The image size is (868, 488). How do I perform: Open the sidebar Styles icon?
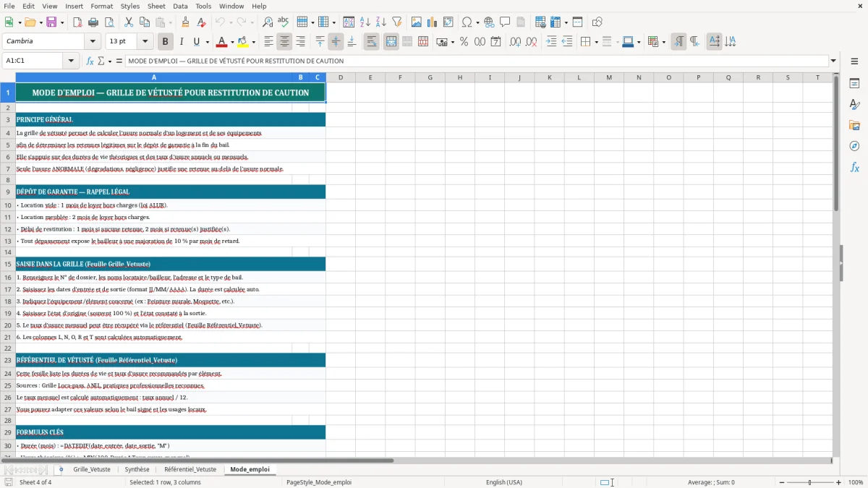pyautogui.click(x=854, y=104)
